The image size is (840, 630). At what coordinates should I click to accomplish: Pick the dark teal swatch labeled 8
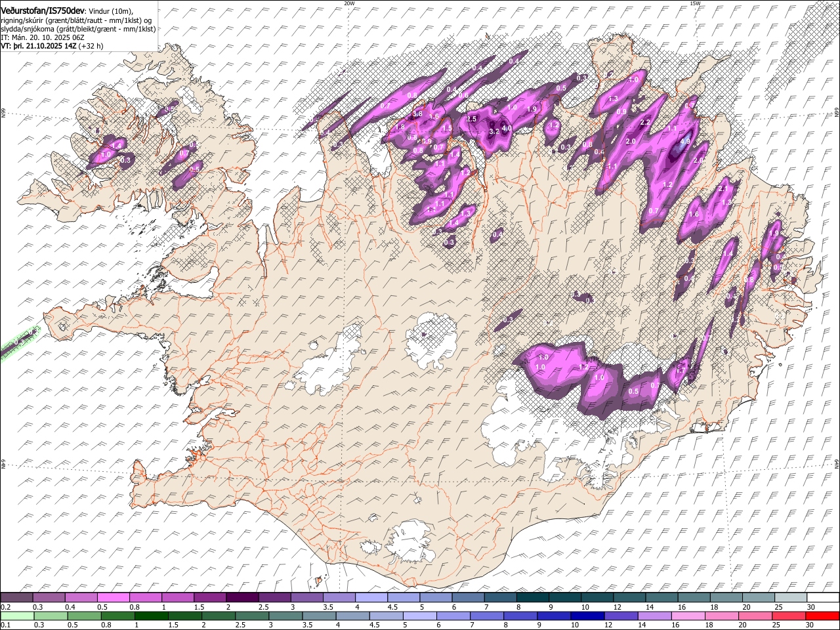pyautogui.click(x=532, y=598)
